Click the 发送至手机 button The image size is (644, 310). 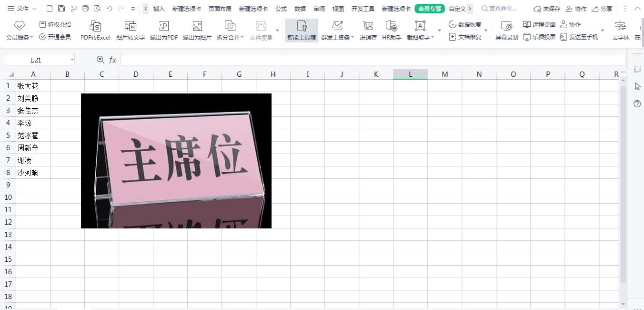[x=579, y=37]
